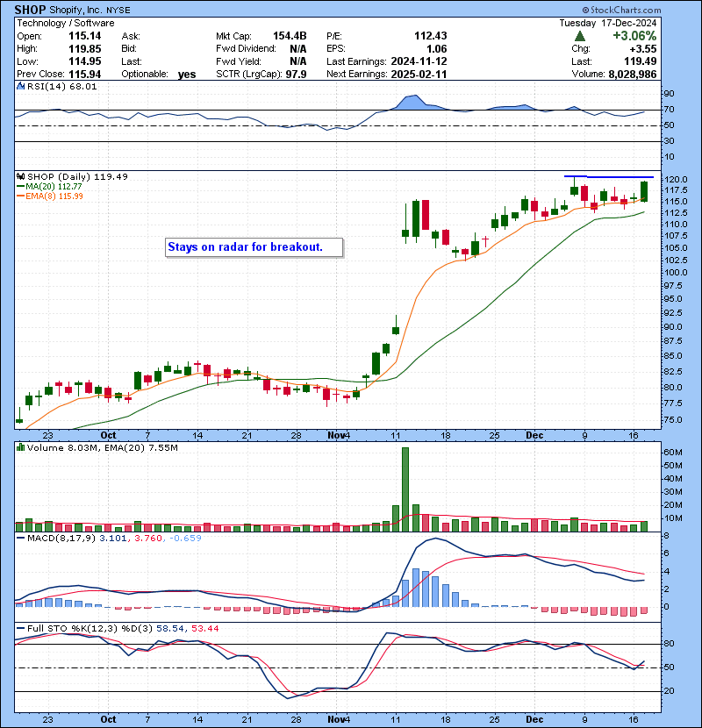Click the Fwd Yield N/A value
702x728 pixels.
pyautogui.click(x=297, y=61)
